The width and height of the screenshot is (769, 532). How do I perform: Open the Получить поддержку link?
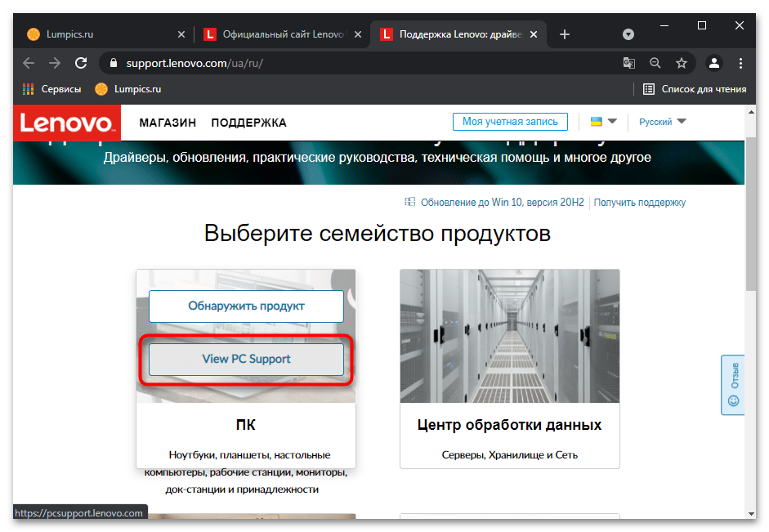coord(640,203)
